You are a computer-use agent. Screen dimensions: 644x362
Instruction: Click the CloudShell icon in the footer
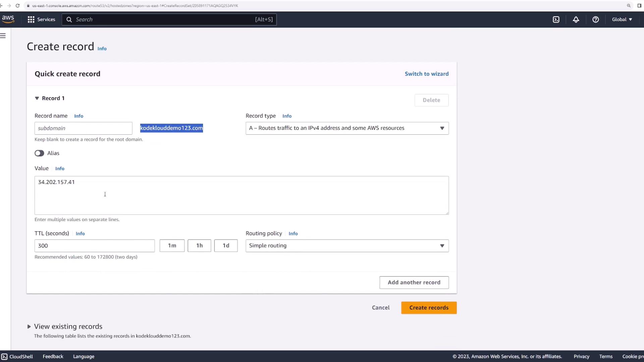pos(4,356)
